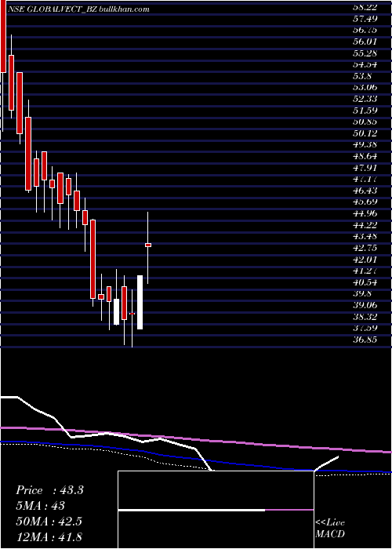Click the tall white bullish candle body
This screenshot has width=392, height=549.
[x=140, y=303]
